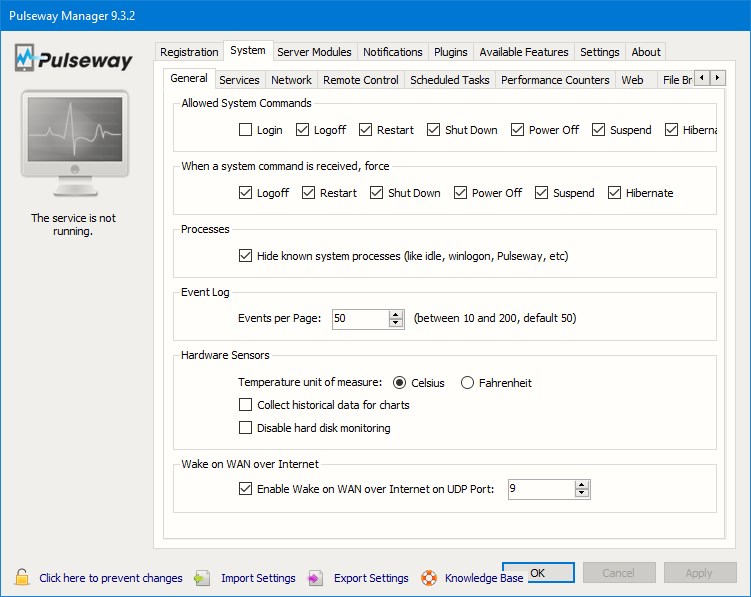The width and height of the screenshot is (751, 597).
Task: Select Fahrenheit temperature unit
Action: tap(467, 382)
